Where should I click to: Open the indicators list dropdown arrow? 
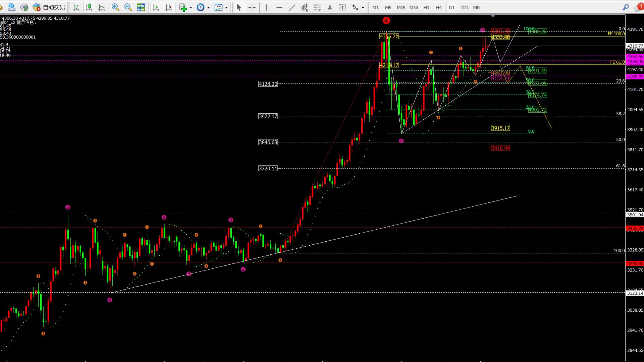pyautogui.click(x=191, y=7)
